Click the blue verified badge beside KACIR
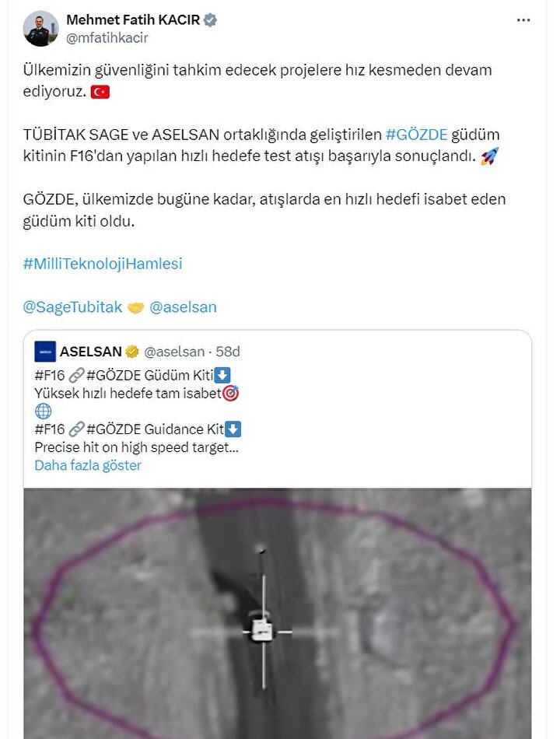The width and height of the screenshot is (560, 739). 210,19
